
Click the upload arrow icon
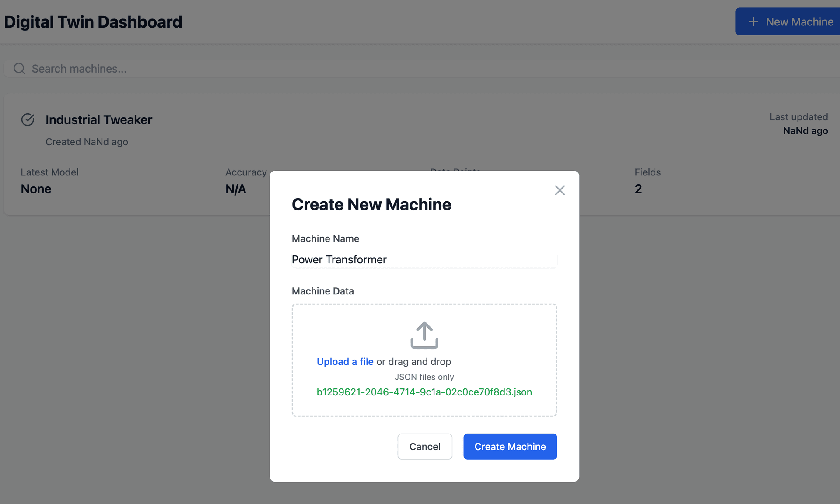pos(424,335)
